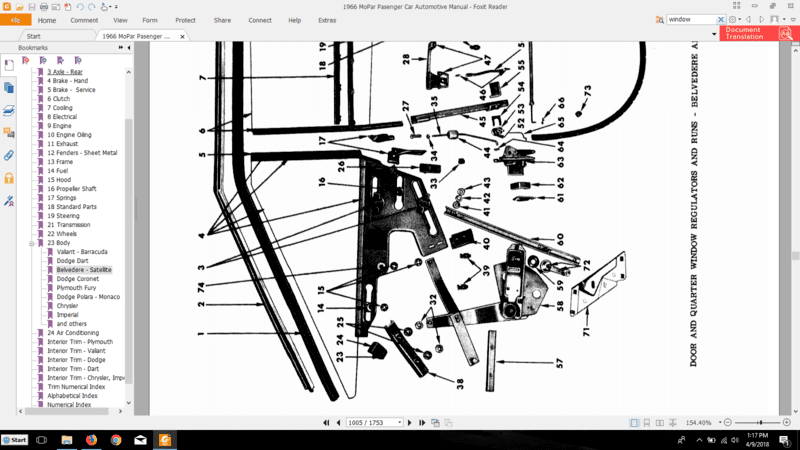This screenshot has width=800, height=450.
Task: Open the Layers panel icon in sidebar
Action: (9, 110)
